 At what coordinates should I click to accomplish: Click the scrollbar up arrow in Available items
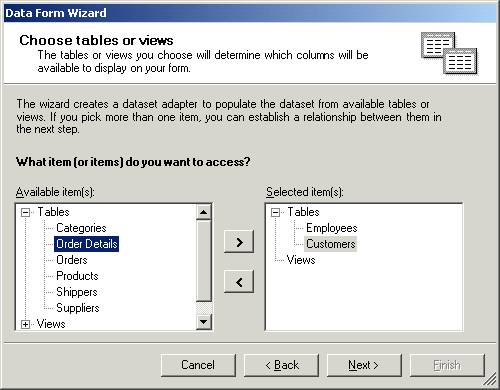(x=203, y=212)
